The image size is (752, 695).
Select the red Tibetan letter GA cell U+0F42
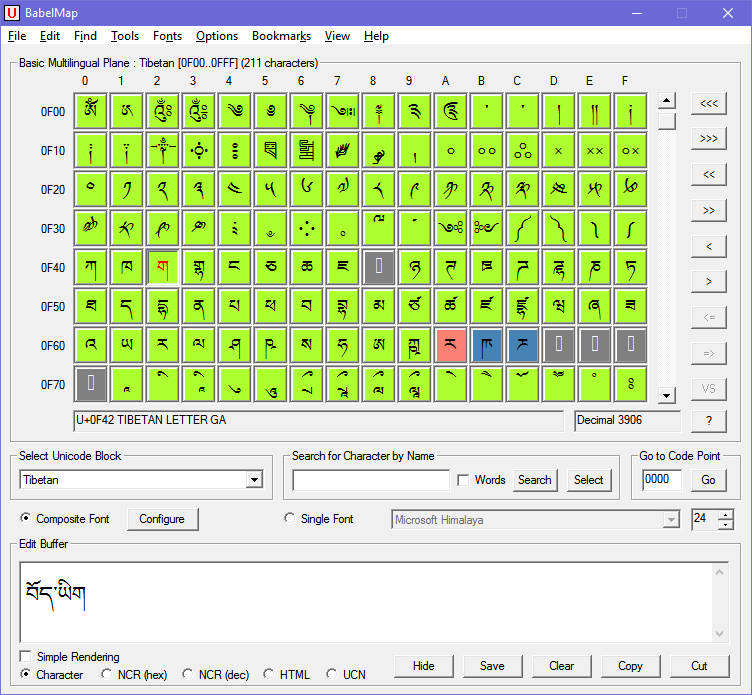tap(163, 268)
